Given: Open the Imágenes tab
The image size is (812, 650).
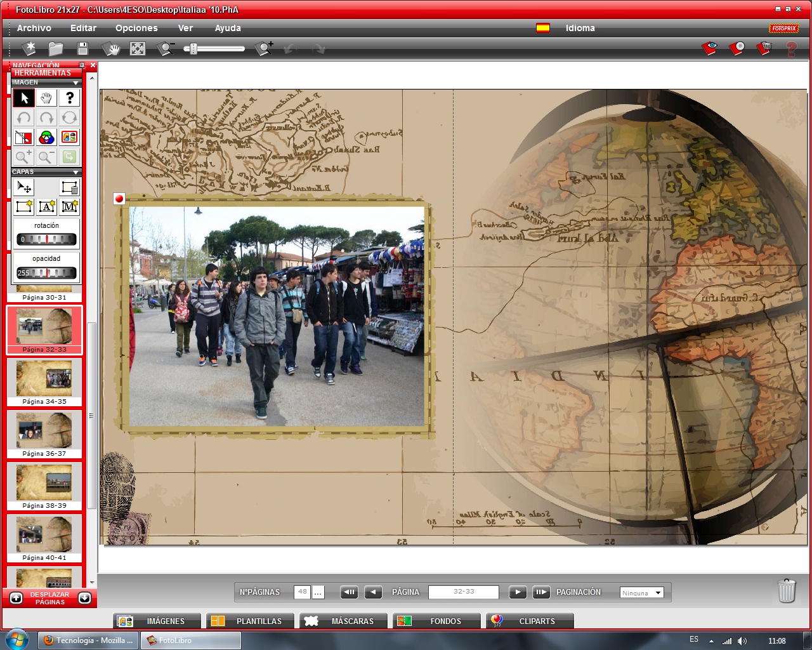Looking at the screenshot, I should (x=157, y=621).
